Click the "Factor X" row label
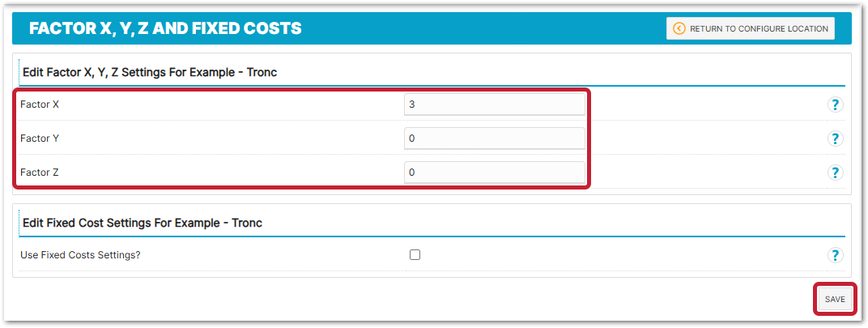Viewport: 868px width, 328px height. [40, 104]
